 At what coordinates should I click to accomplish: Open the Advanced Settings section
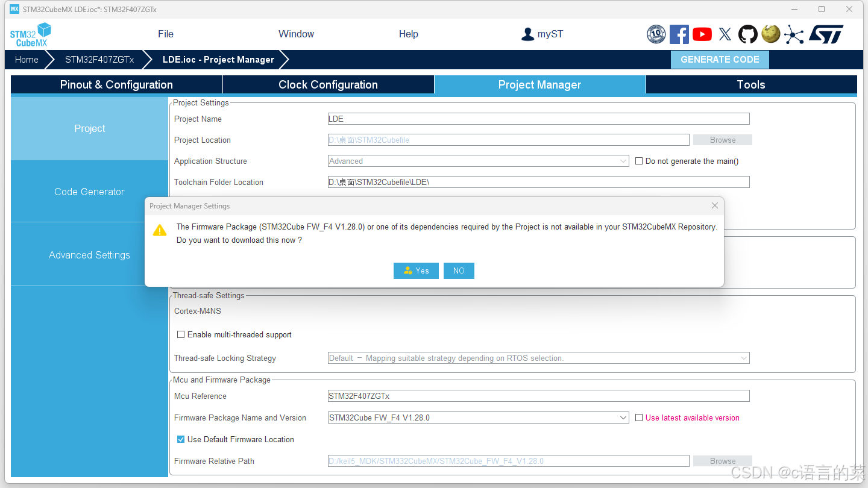click(89, 255)
